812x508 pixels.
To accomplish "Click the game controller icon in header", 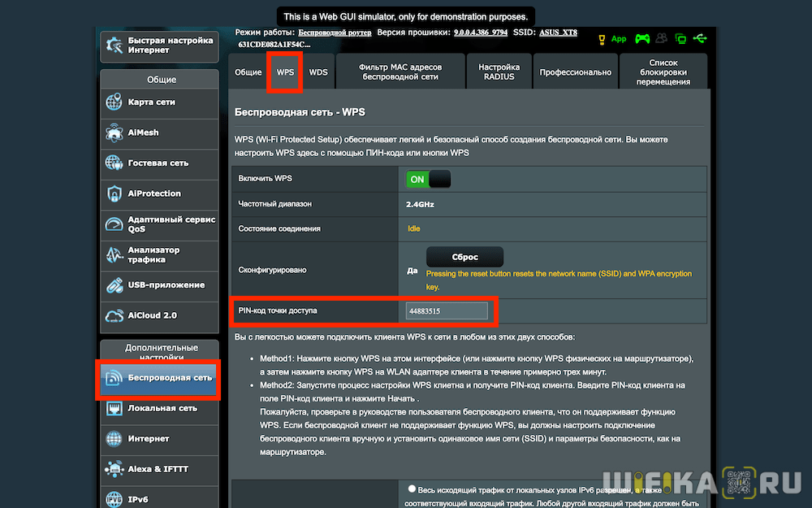I will 642,38.
